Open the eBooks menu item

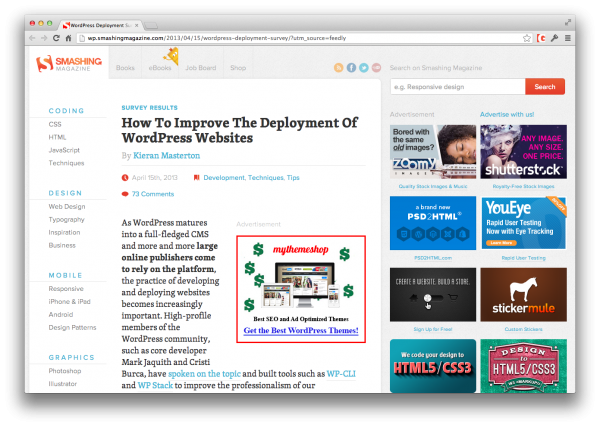[160, 68]
